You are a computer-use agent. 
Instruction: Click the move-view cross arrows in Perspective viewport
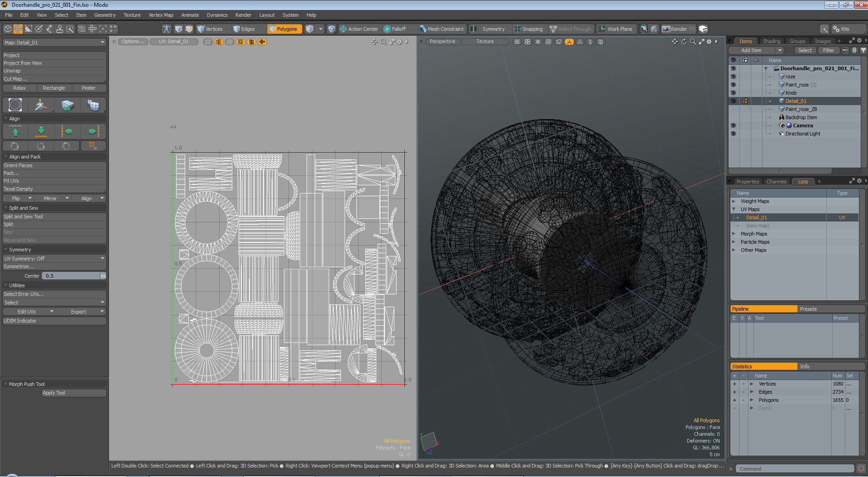click(675, 42)
